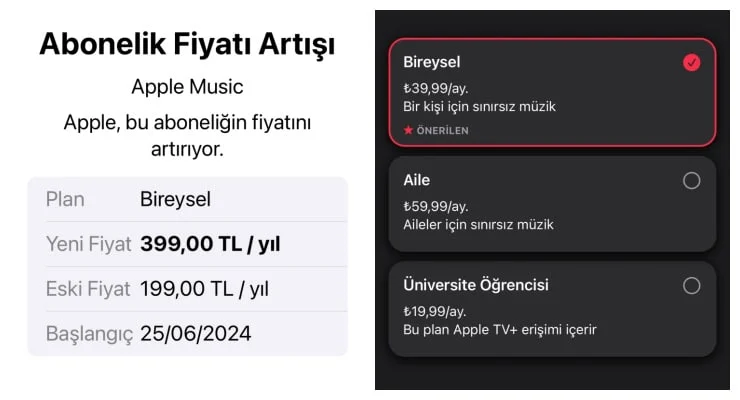Click the "Apple, bu aboneliğin fiyatını artırıyor" message
This screenshot has width=740, height=400.
tap(187, 136)
